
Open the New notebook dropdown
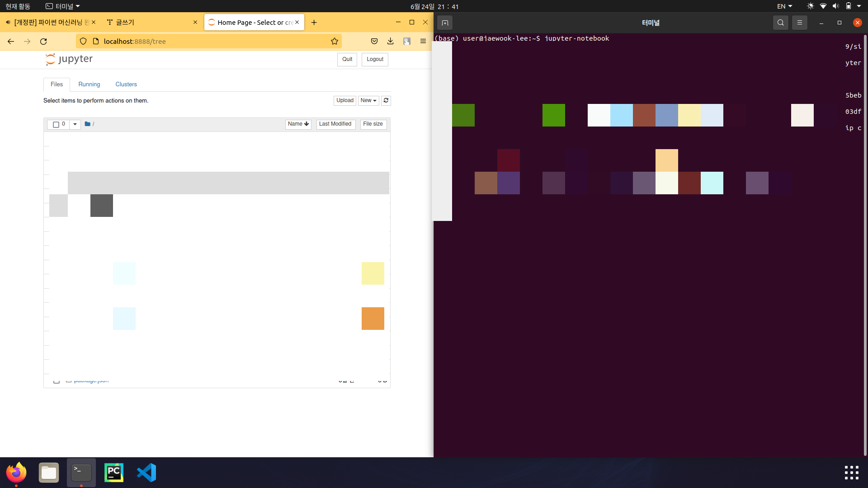pyautogui.click(x=368, y=100)
